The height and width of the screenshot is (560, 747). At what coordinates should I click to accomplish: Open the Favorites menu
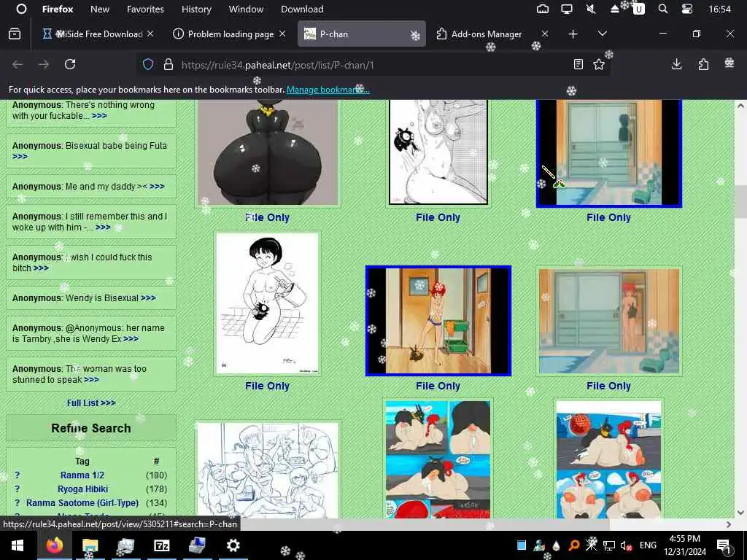pyautogui.click(x=145, y=9)
